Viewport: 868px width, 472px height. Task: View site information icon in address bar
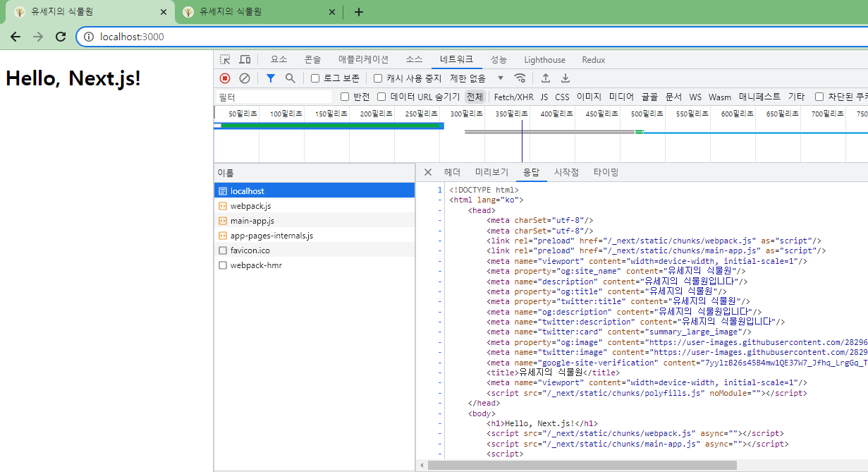pyautogui.click(x=89, y=37)
